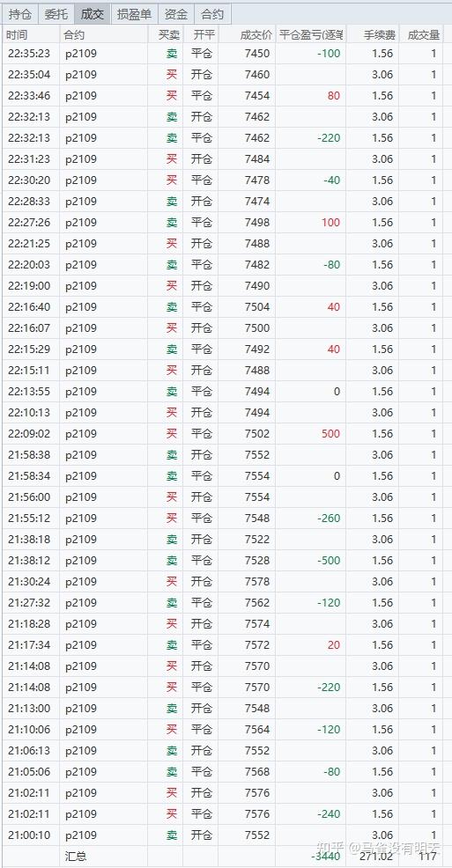Sort by the 时间 column header

[31, 35]
